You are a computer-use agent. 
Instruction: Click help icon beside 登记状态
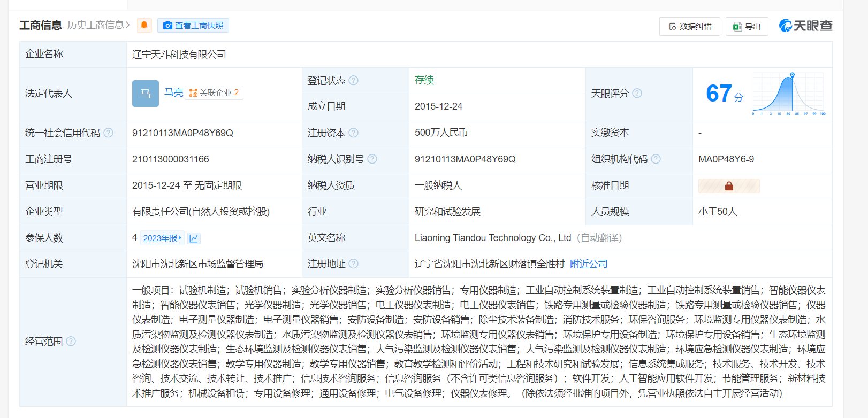point(354,80)
